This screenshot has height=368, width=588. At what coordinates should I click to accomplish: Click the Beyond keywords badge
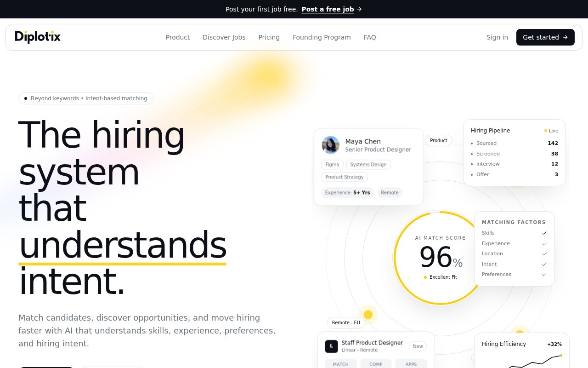tap(86, 98)
